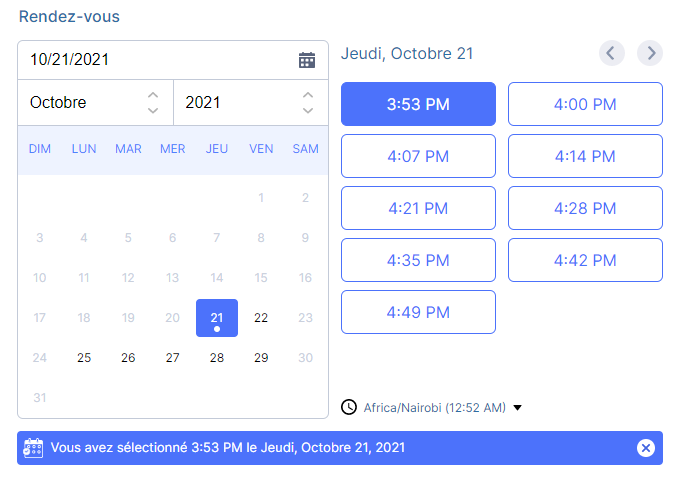Viewport: 699px width, 482px height.
Task: Select day 21 in the calendar
Action: [x=217, y=318]
